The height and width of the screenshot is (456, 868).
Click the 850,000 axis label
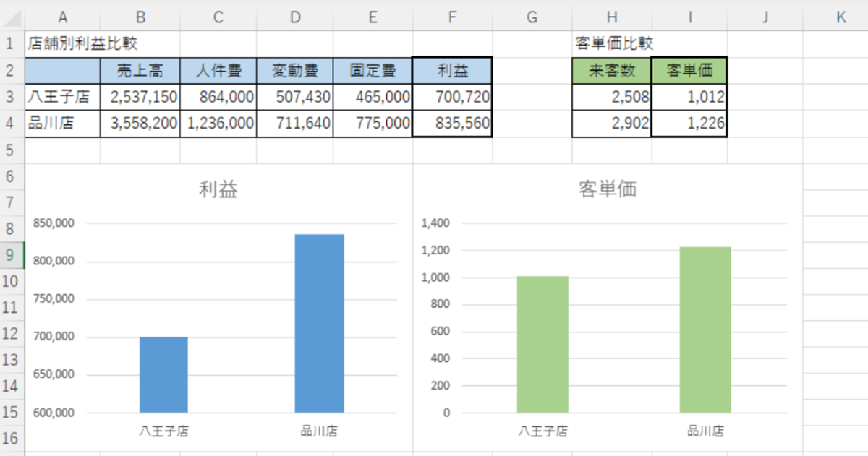(x=54, y=224)
